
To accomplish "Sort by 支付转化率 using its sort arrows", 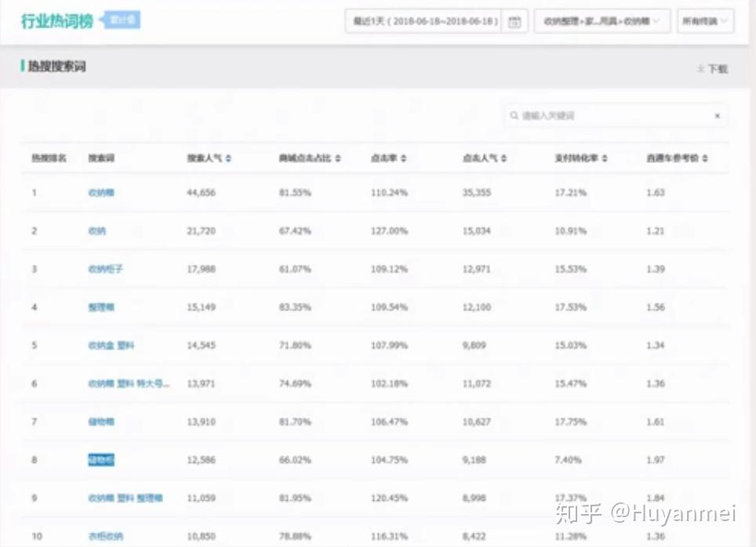I will (605, 158).
